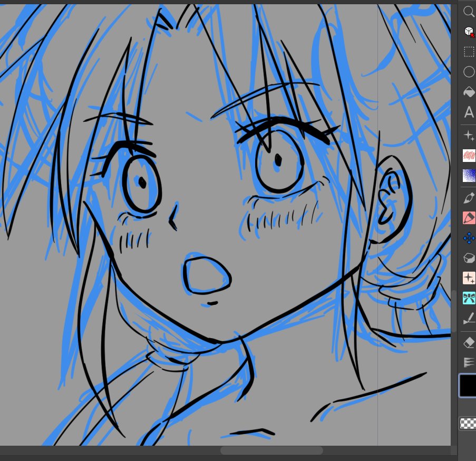Image resolution: width=476 pixels, height=461 pixels.
Task: Select the pink Marker tool
Action: tap(469, 218)
